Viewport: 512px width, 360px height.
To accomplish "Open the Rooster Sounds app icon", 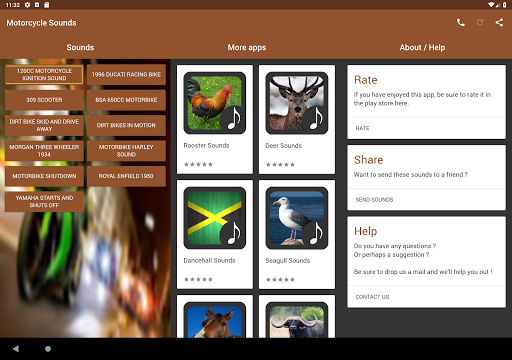I will (215, 103).
